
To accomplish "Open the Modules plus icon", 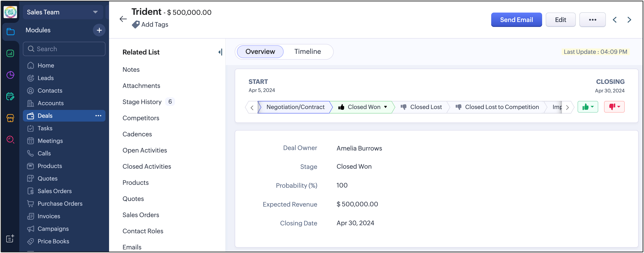I will point(99,30).
